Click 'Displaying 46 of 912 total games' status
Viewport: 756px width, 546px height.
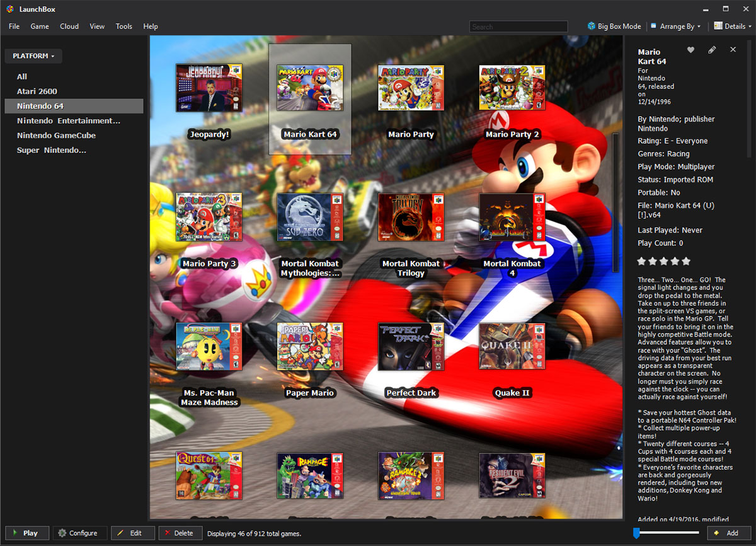(254, 533)
